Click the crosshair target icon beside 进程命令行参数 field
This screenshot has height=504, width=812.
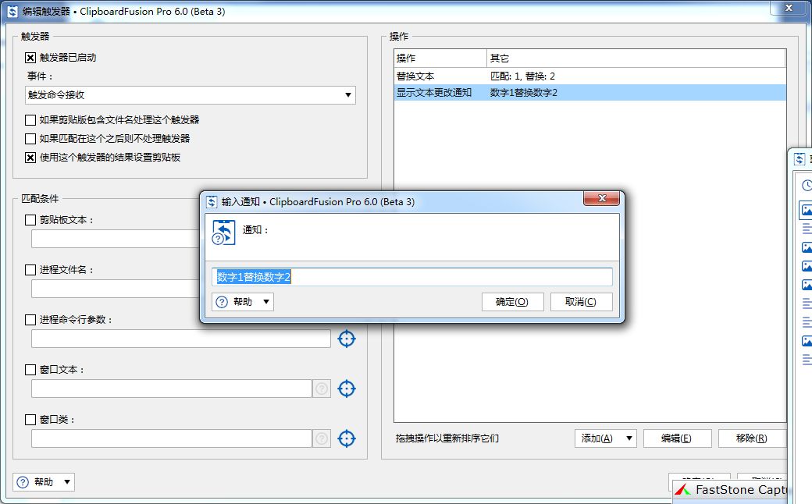pos(347,339)
